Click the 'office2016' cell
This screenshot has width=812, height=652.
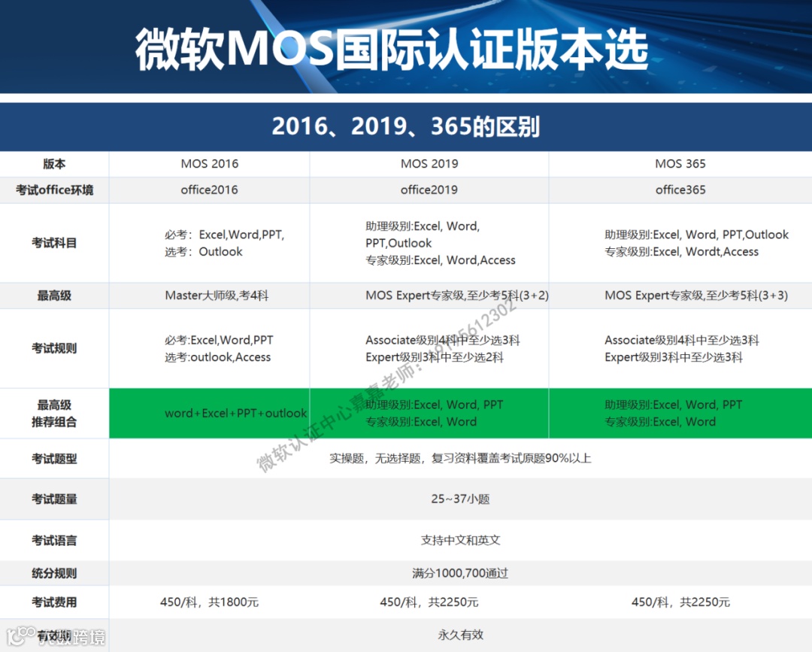pos(209,190)
